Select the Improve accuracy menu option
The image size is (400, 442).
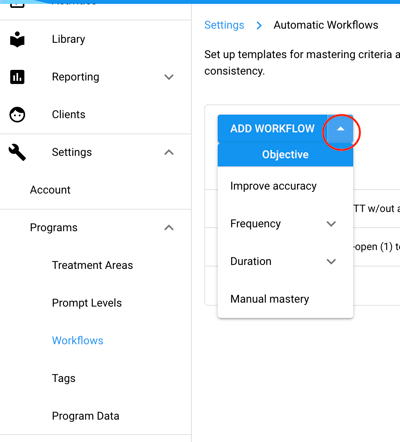pyautogui.click(x=285, y=186)
